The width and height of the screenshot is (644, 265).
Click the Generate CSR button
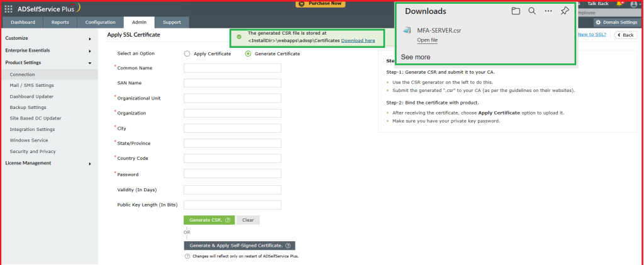coord(209,220)
